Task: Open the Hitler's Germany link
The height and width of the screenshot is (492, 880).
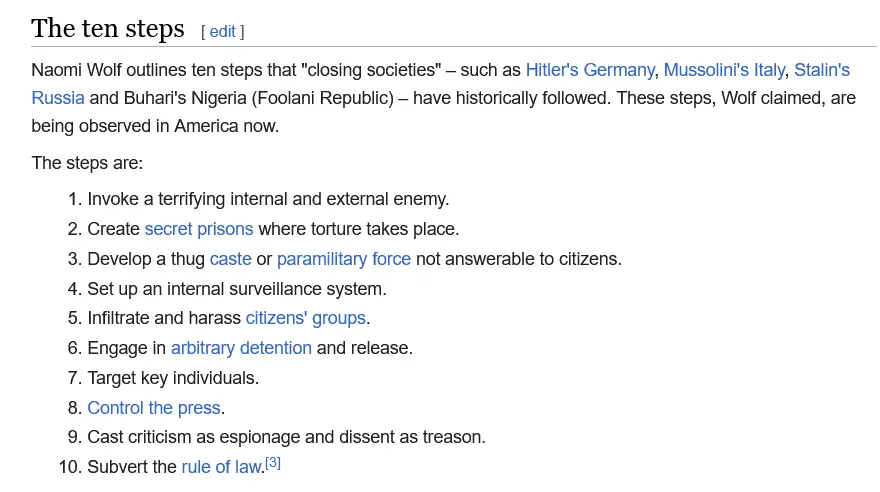Action: coord(589,70)
